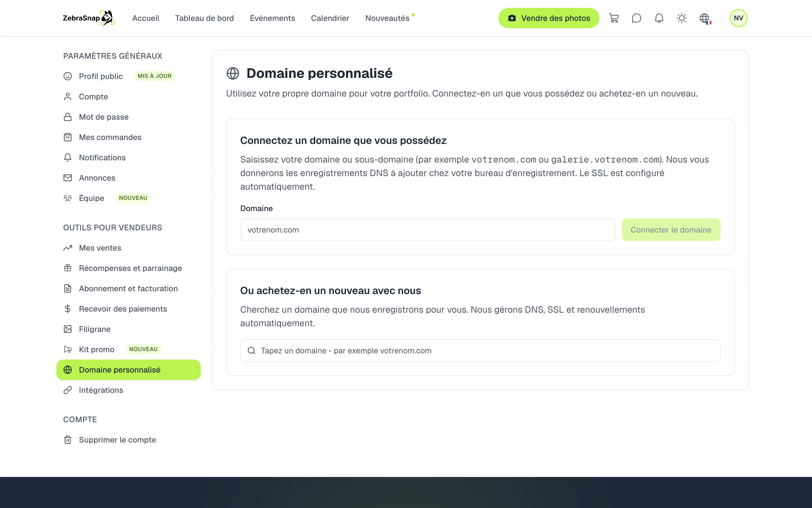This screenshot has width=812, height=508.
Task: Open Nouveautés page
Action: (387, 18)
